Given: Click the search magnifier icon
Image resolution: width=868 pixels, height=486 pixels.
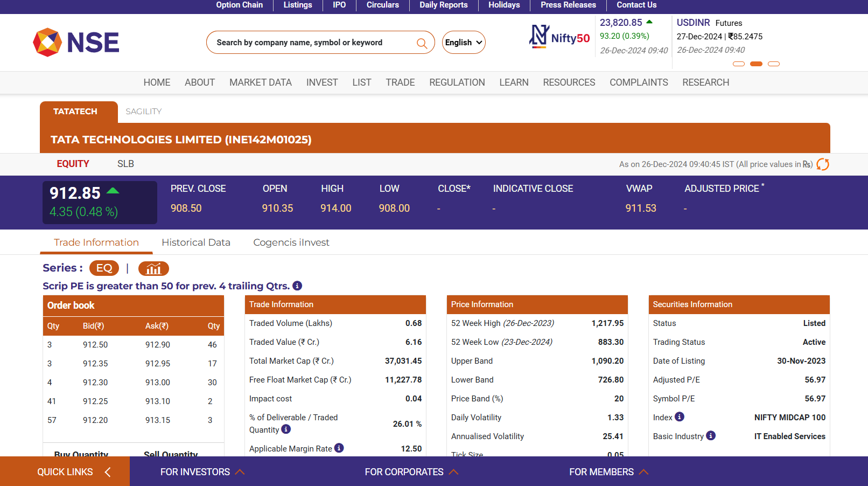Looking at the screenshot, I should pyautogui.click(x=422, y=42).
